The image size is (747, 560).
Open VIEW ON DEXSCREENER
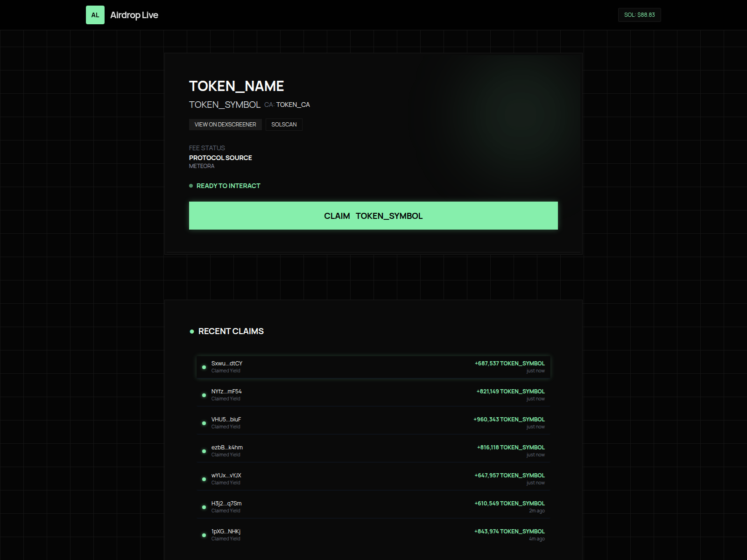pos(225,125)
